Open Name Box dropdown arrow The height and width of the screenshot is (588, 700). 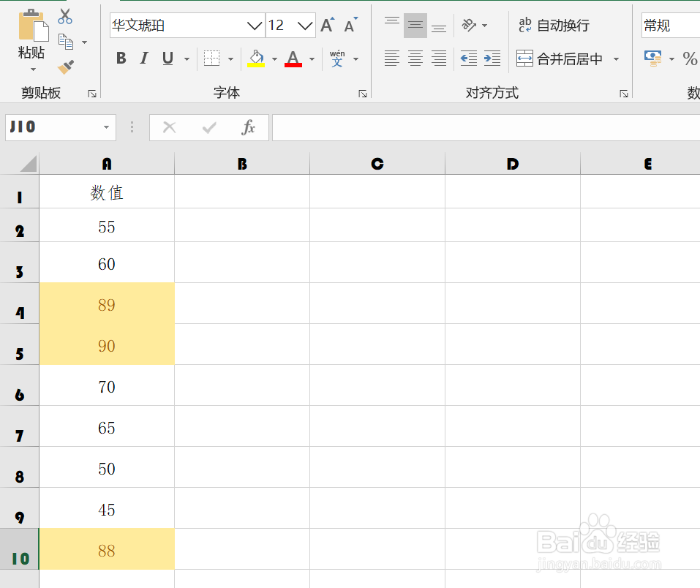106,127
